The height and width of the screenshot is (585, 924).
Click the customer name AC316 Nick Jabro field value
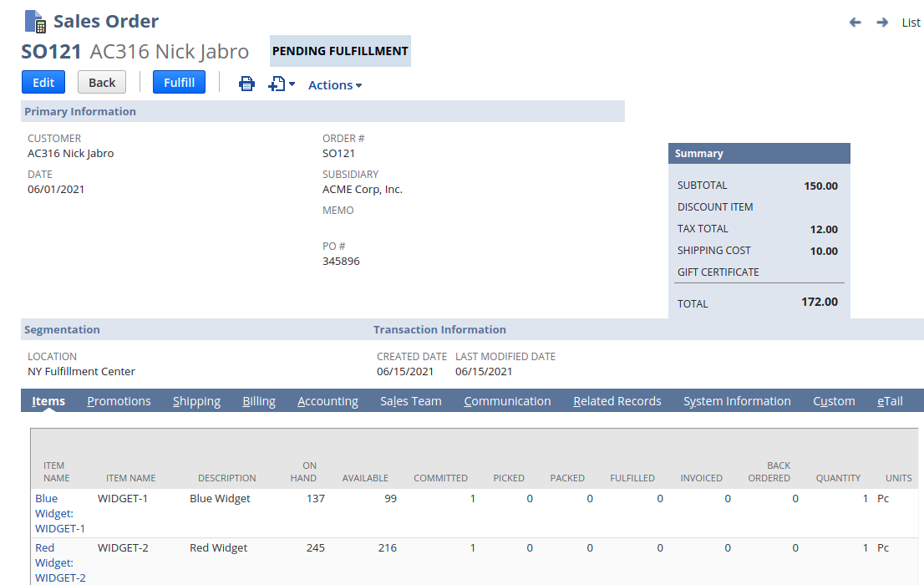click(71, 153)
